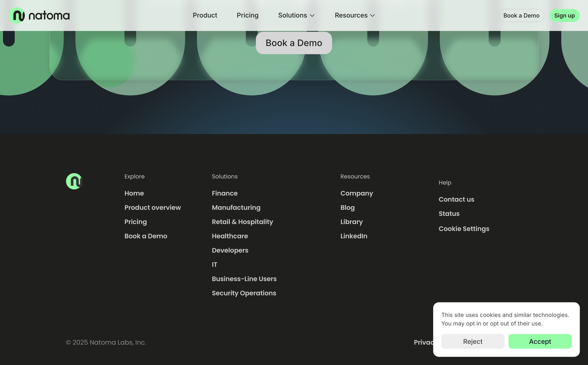Check the Status page link
Image resolution: width=588 pixels, height=365 pixels.
click(x=449, y=214)
